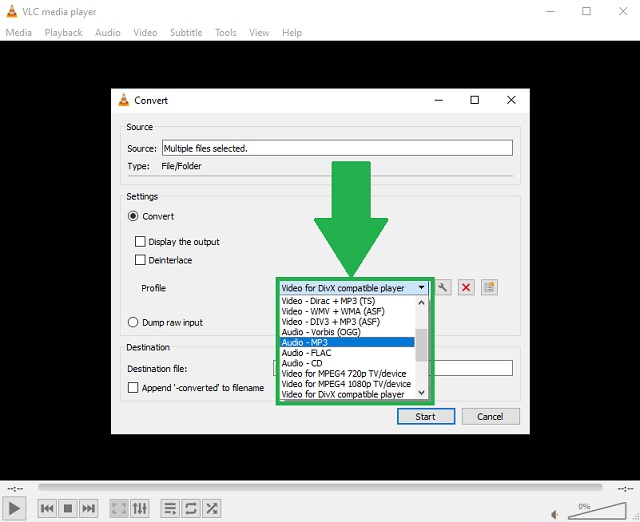The image size is (640, 522).
Task: Pick Video - DIV3 + MP3 (ASF)
Action: (347, 322)
